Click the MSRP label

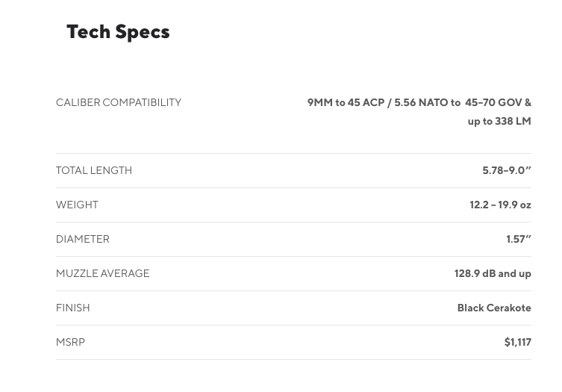(70, 342)
